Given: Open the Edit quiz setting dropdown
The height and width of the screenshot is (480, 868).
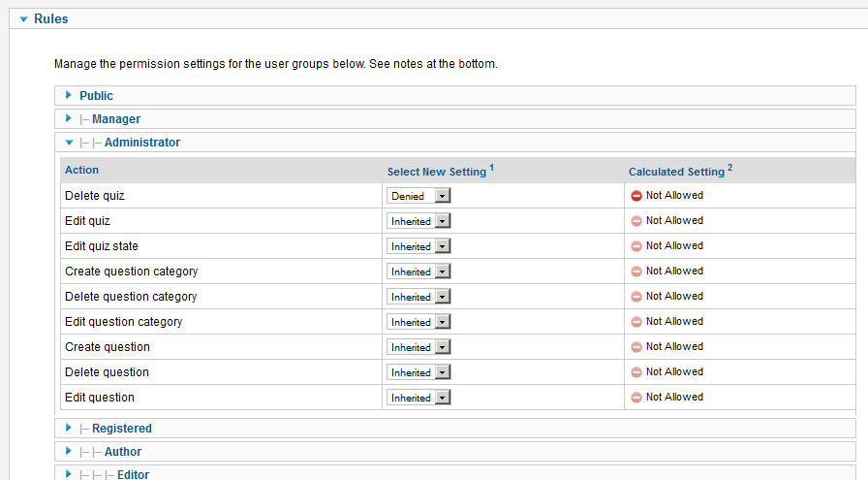Looking at the screenshot, I should tap(418, 221).
